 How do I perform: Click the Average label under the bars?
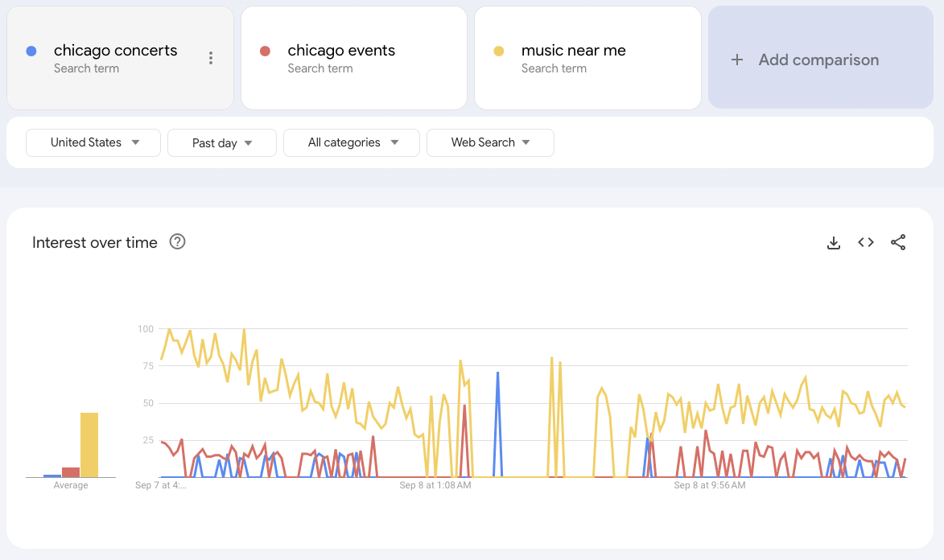(71, 485)
